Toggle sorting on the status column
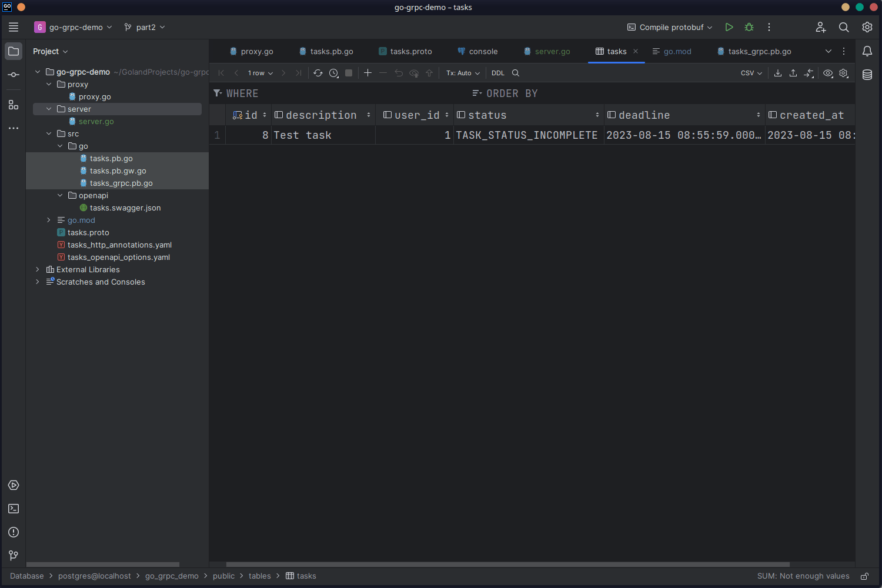Screen dimensions: 882x588 tap(597, 115)
